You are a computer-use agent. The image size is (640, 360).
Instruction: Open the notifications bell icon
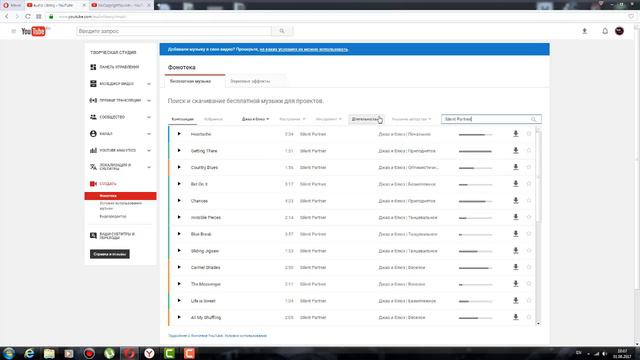click(x=605, y=31)
